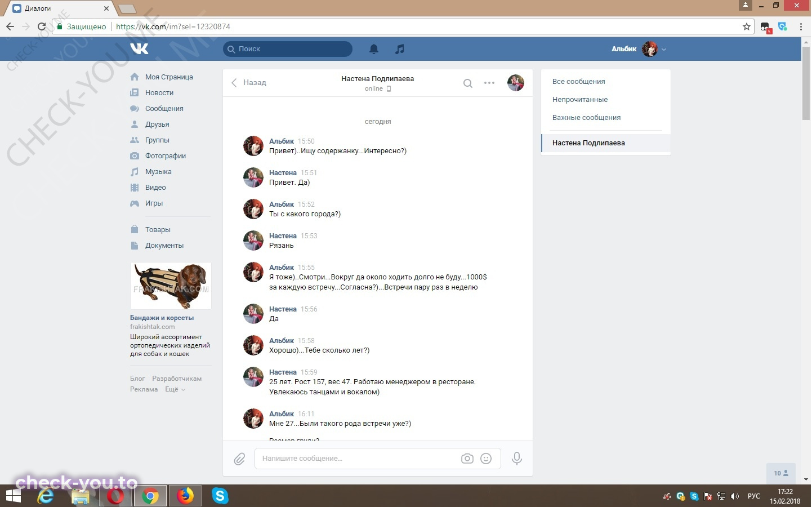The width and height of the screenshot is (812, 507).
Task: Click the dachshund ad image
Action: pyautogui.click(x=171, y=286)
